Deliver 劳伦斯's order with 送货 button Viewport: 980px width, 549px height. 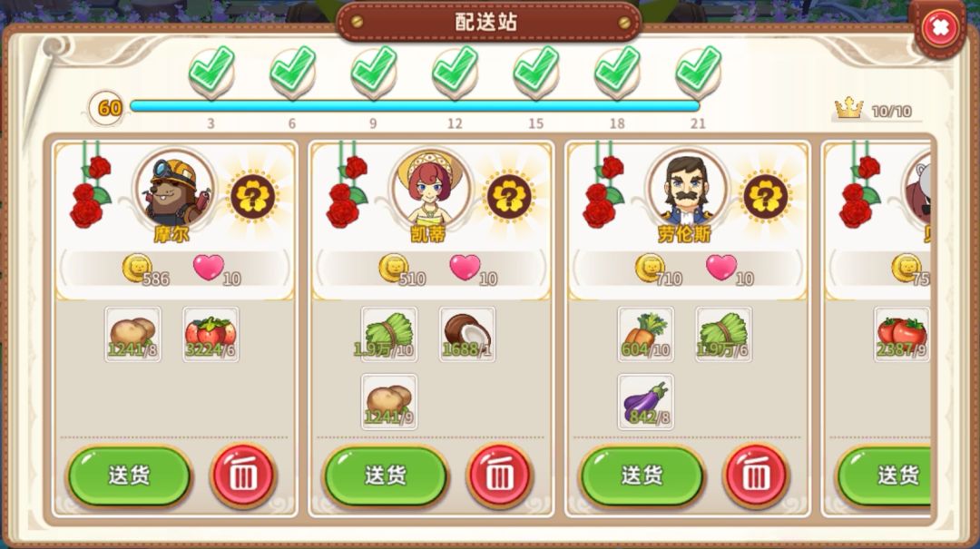642,475
